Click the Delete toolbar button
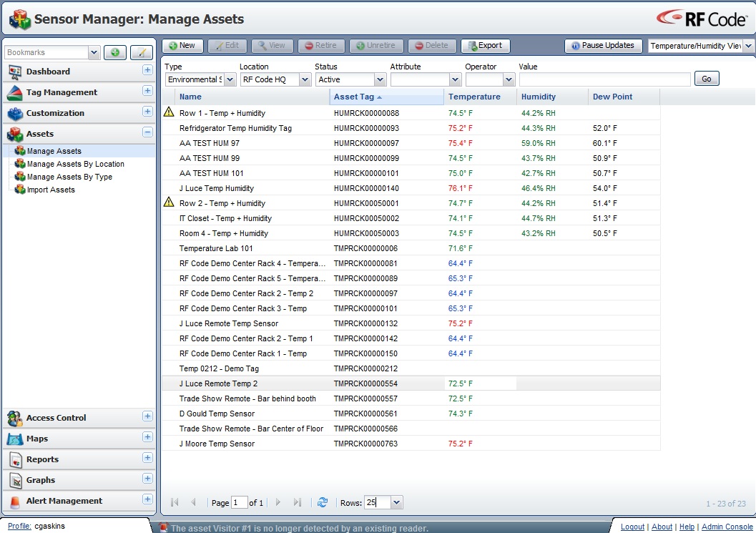Viewport: 756px width, 533px height. 432,45
